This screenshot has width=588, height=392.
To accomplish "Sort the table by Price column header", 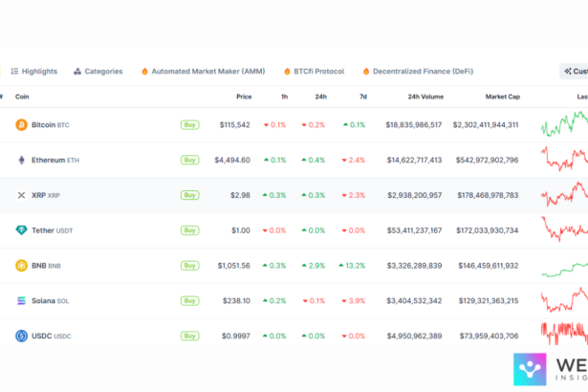I will pos(244,97).
